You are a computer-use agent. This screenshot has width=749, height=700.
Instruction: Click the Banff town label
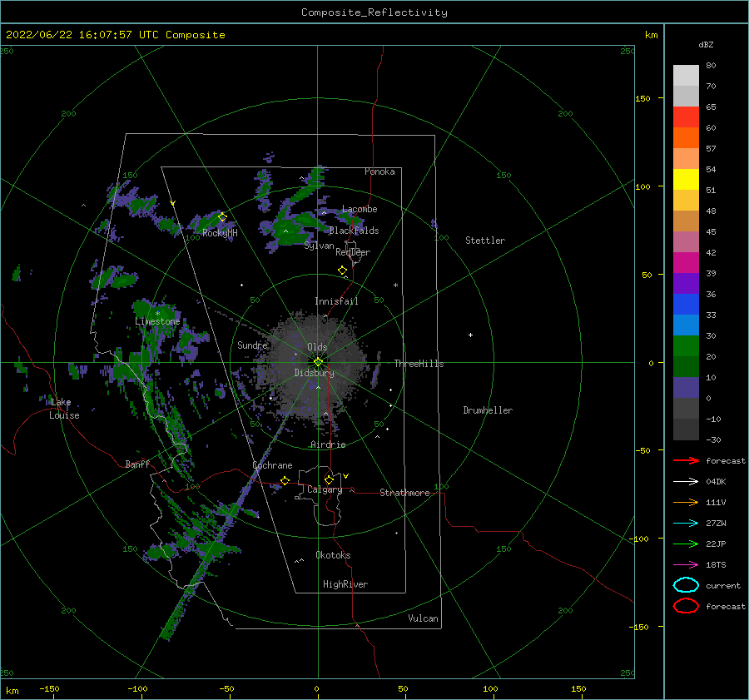tap(137, 464)
